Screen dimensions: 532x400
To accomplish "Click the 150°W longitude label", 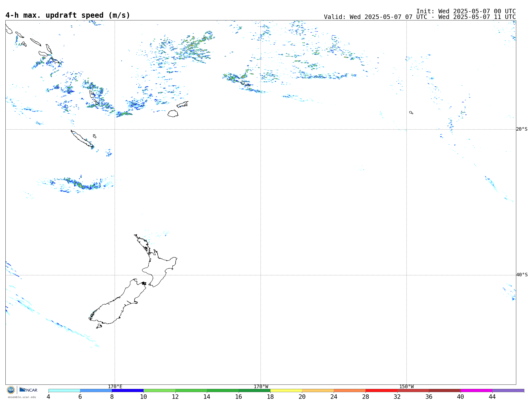I will tap(407, 387).
